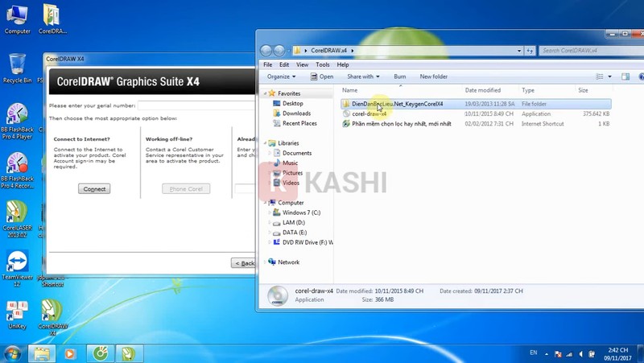Change the view using the view icon
Screen dimensions: 644x363
point(600,76)
